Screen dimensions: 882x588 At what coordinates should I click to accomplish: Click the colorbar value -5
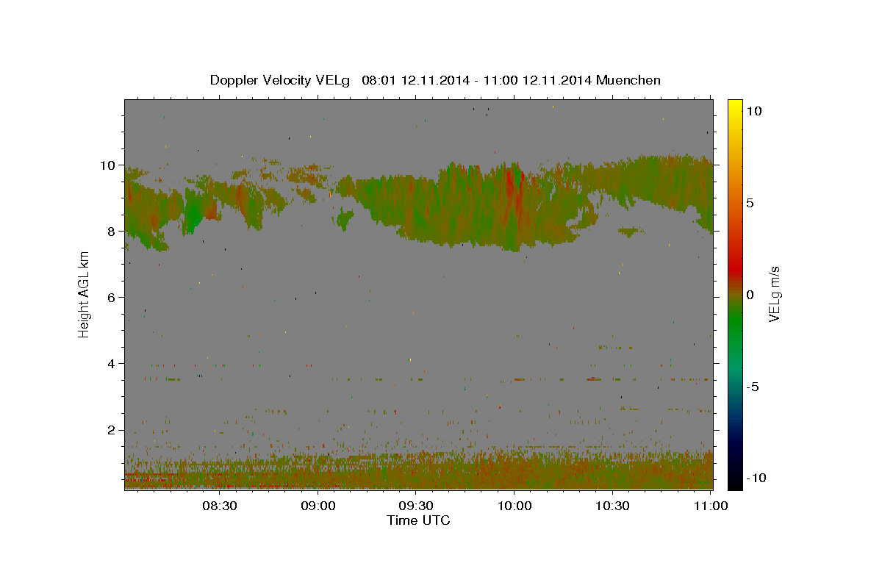point(752,386)
